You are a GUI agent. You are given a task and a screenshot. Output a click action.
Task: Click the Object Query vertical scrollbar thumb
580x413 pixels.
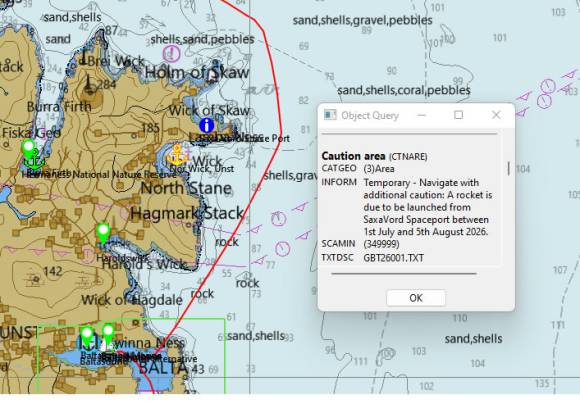[x=509, y=169]
